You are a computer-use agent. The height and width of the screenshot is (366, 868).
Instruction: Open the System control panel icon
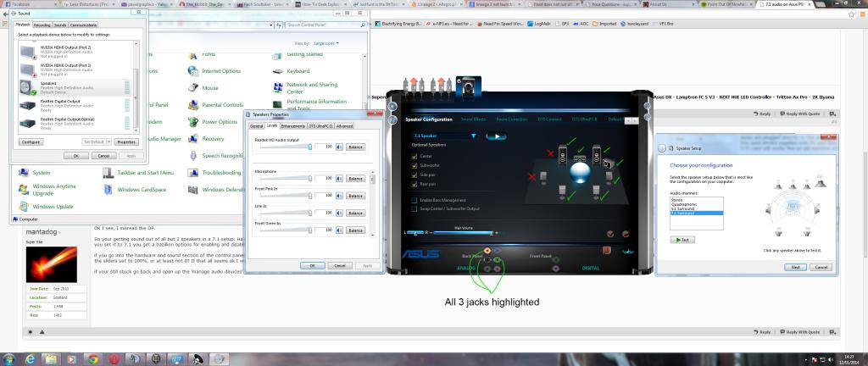[x=23, y=173]
